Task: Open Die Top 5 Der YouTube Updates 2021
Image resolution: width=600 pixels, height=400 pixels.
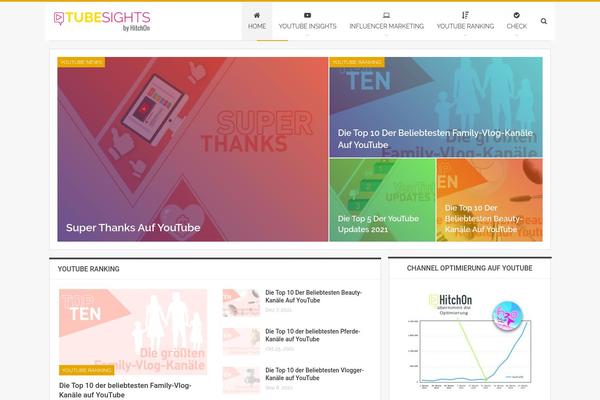Action: (378, 224)
